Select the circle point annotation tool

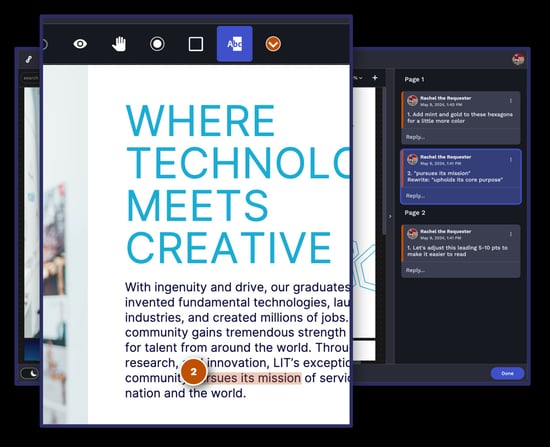157,44
